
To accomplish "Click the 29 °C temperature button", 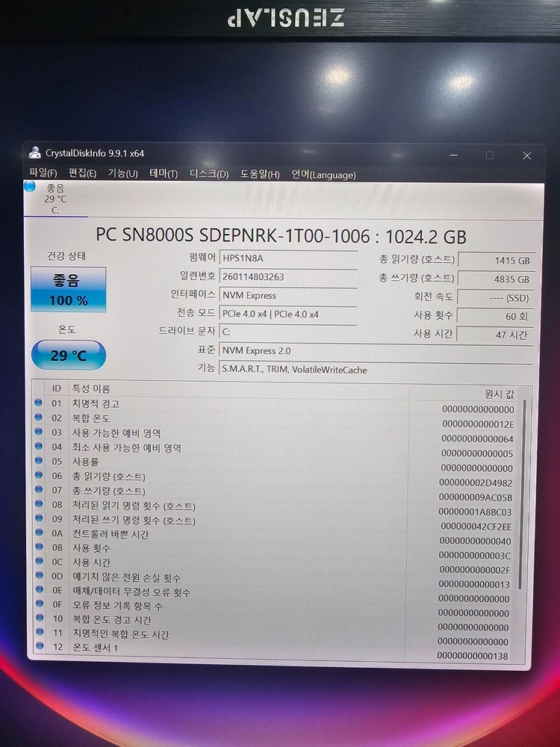I will [68, 355].
